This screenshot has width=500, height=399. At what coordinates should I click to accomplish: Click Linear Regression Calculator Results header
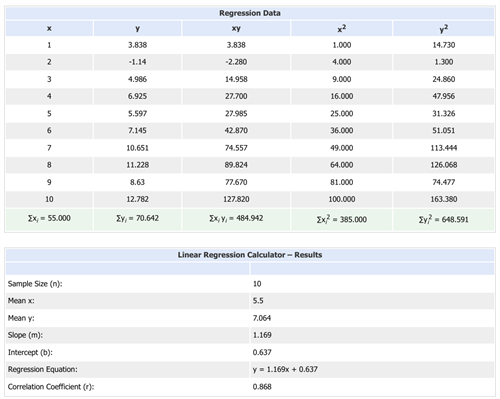(x=250, y=255)
